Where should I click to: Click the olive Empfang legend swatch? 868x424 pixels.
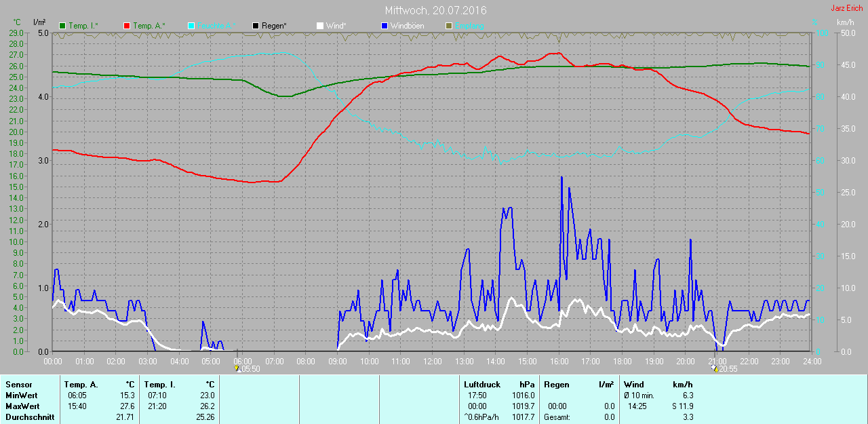point(448,26)
